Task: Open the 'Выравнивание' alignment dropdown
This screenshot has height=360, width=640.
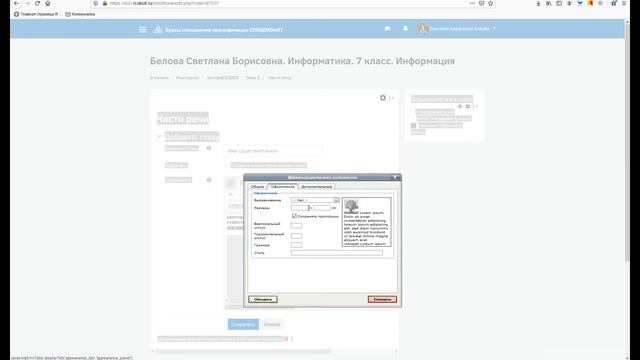Action: click(x=315, y=200)
